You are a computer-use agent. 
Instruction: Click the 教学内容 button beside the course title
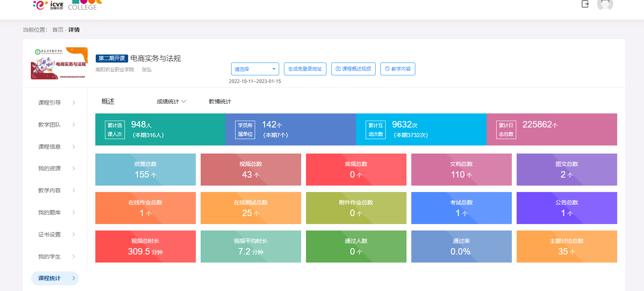coord(398,69)
